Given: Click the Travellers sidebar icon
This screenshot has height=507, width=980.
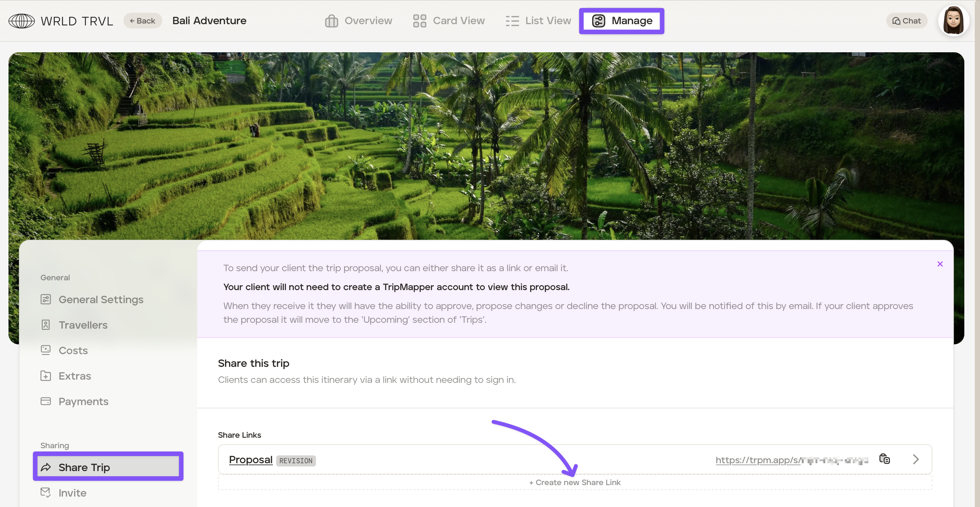Looking at the screenshot, I should [x=46, y=325].
